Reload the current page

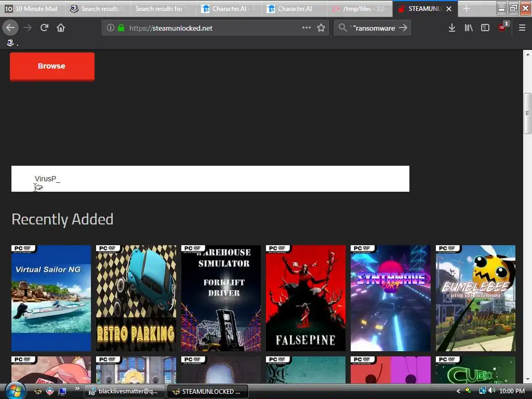click(44, 28)
